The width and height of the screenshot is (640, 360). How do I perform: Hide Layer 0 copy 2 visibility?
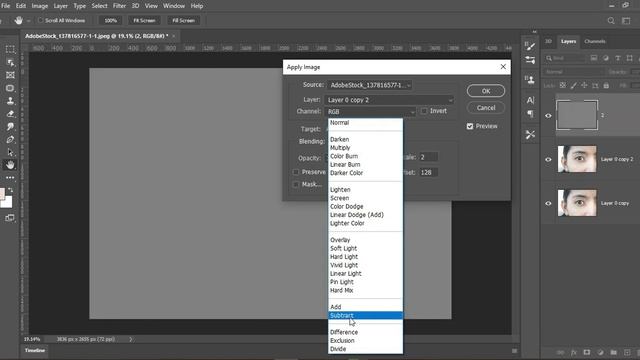548,160
